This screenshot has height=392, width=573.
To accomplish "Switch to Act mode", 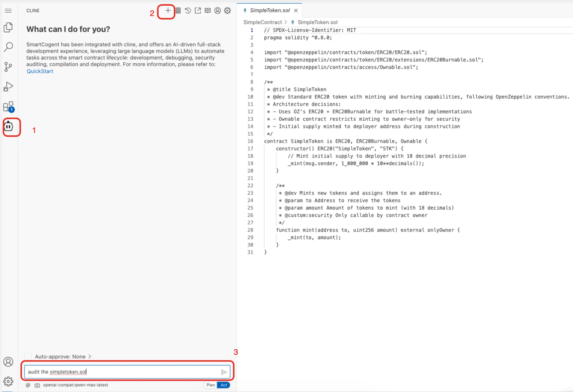I will [224, 385].
